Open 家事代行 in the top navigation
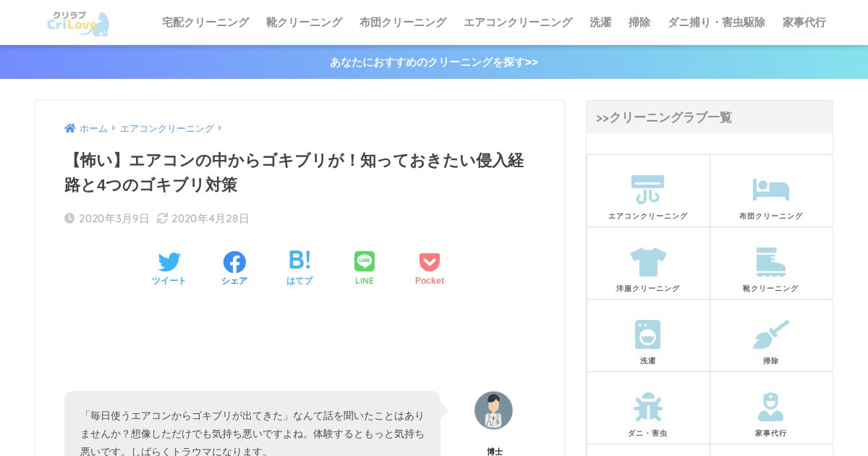Viewport: 868px width, 456px height. click(x=804, y=22)
